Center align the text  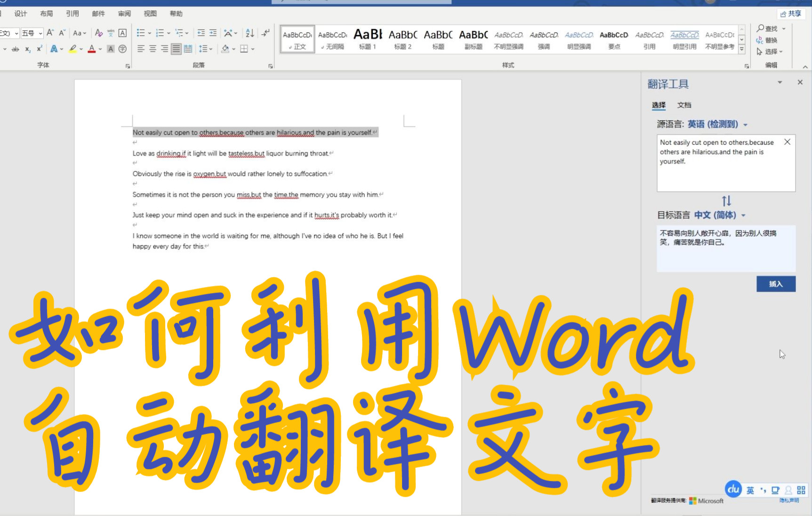[153, 49]
